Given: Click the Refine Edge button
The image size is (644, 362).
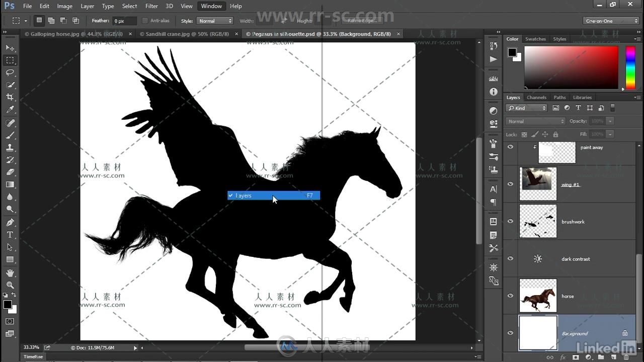Looking at the screenshot, I should point(362,21).
